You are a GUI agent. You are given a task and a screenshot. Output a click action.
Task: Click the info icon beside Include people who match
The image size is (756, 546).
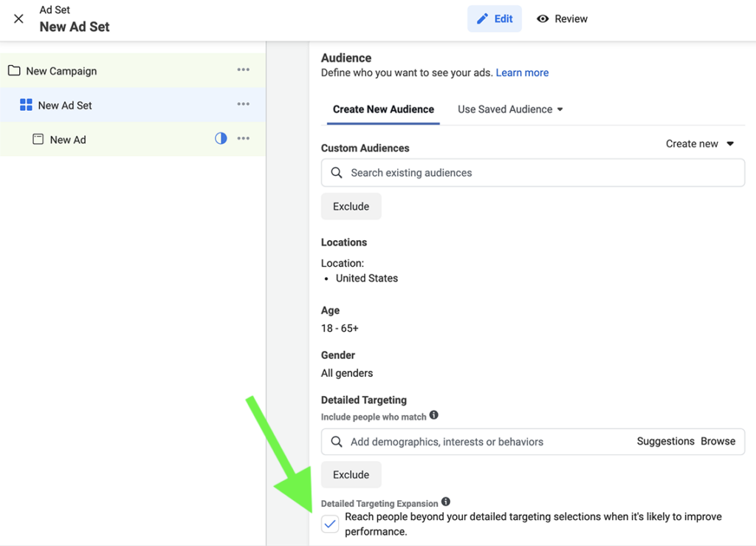(x=434, y=416)
